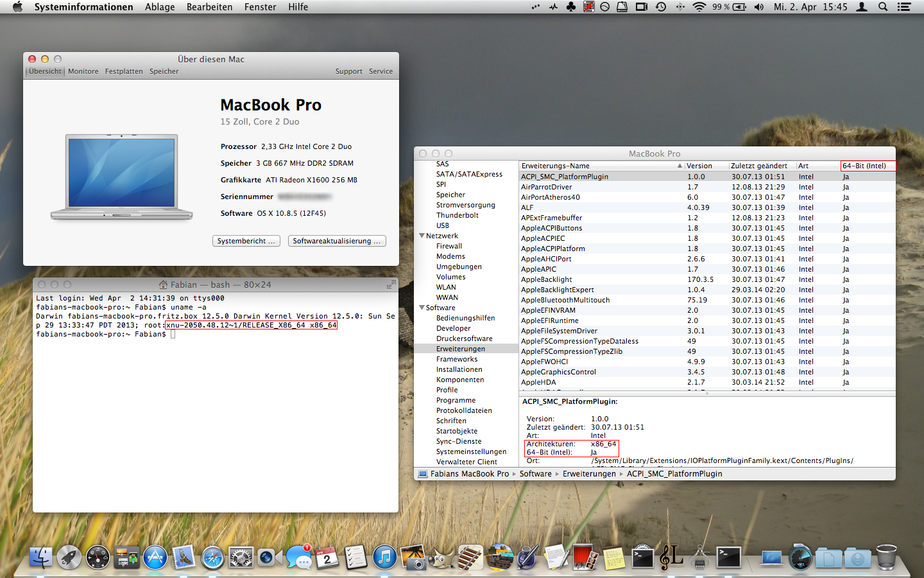Select Frameworks in the sidebar

[457, 359]
